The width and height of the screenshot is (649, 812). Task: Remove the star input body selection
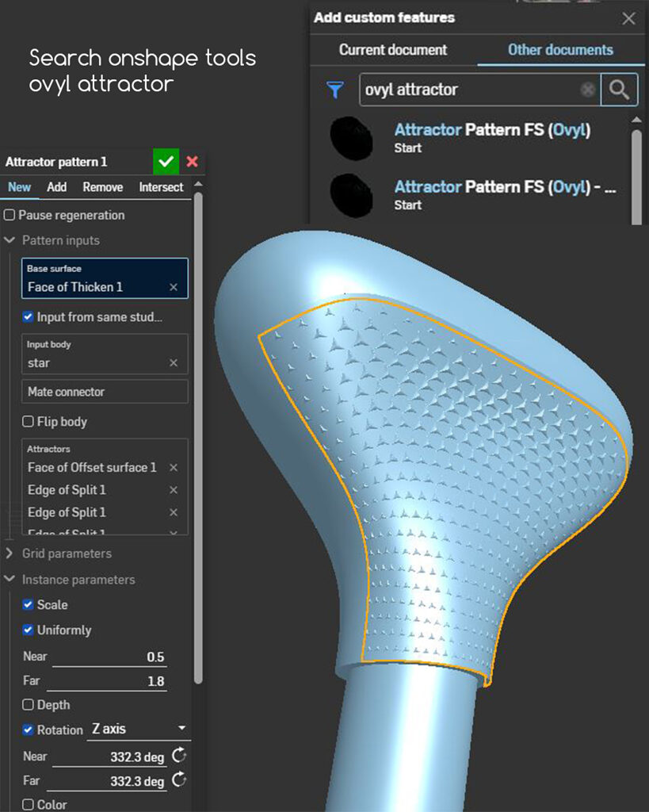coord(174,363)
